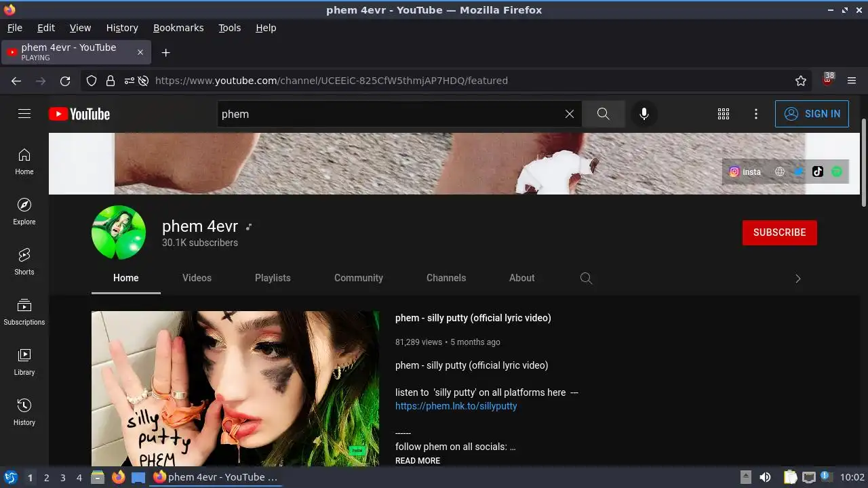Switch to the About tab

pos(522,278)
